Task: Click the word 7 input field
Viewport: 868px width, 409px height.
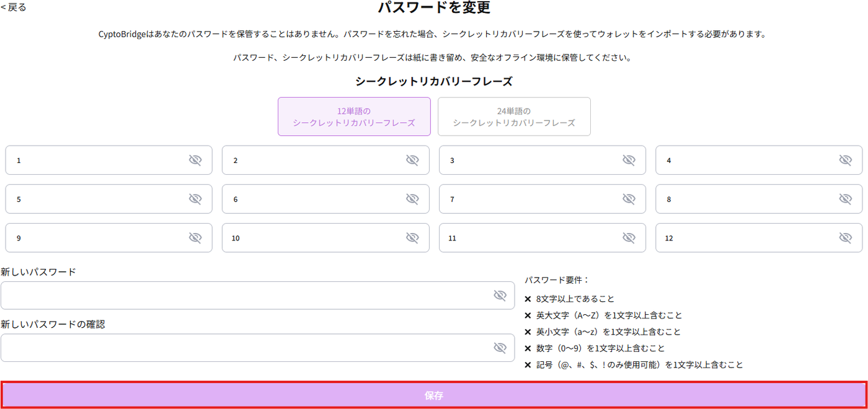Action: point(542,199)
